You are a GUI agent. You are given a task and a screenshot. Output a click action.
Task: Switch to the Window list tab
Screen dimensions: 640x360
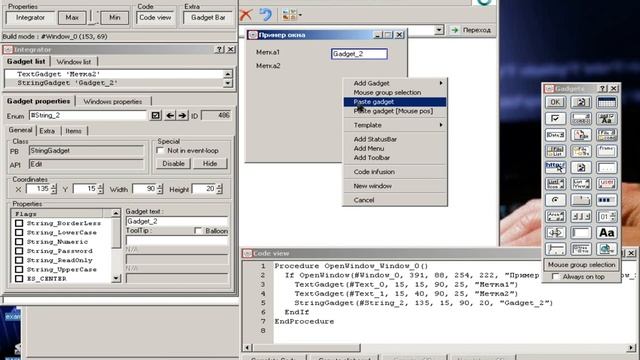pos(73,62)
